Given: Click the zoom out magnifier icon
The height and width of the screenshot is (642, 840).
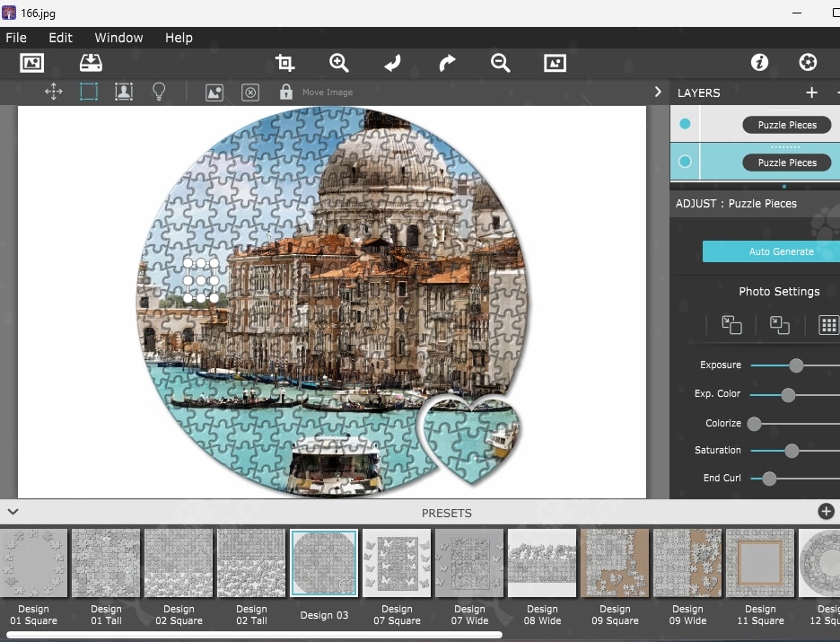Looking at the screenshot, I should pos(500,63).
